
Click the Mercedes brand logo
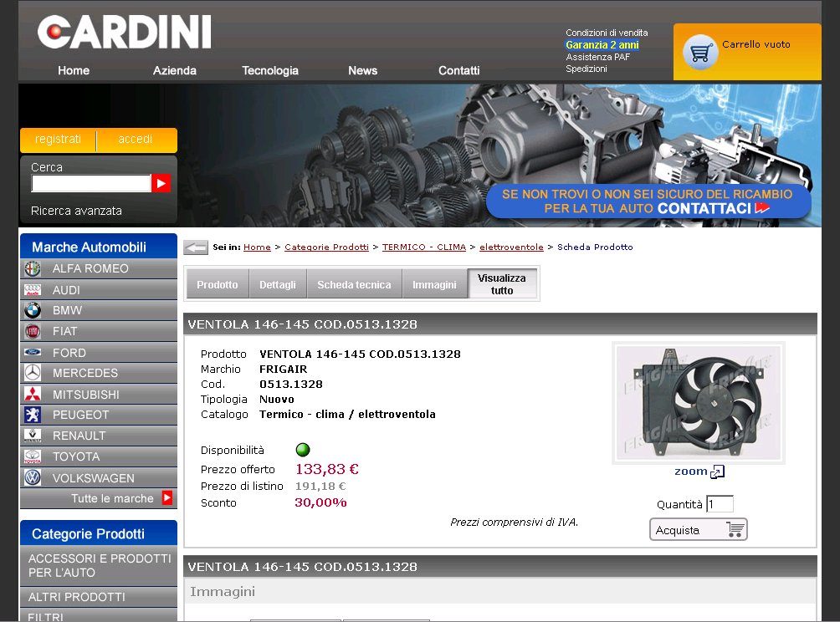pos(33,373)
